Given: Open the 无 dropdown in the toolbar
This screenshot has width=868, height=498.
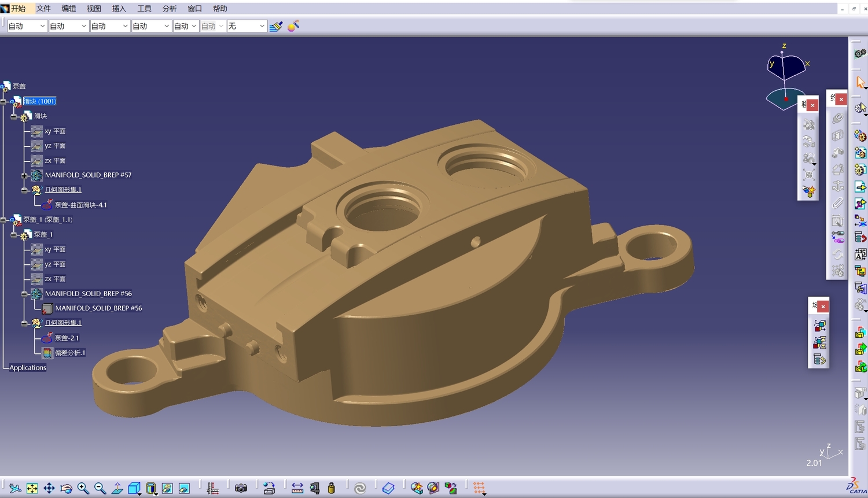Looking at the screenshot, I should 247,26.
